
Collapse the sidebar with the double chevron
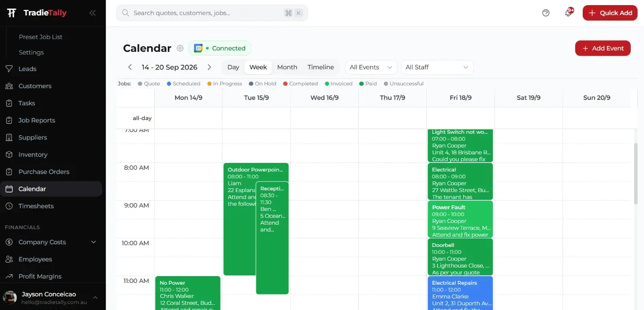click(x=92, y=13)
